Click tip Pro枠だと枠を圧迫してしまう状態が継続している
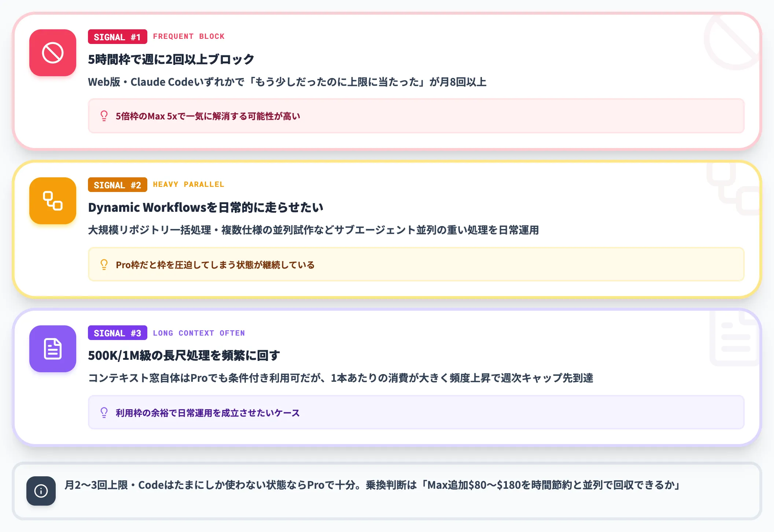 point(416,265)
